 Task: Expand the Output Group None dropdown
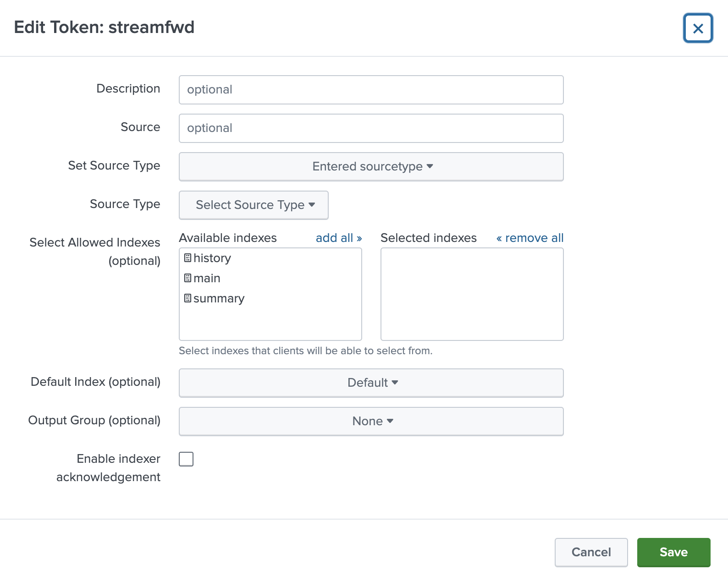pyautogui.click(x=371, y=422)
